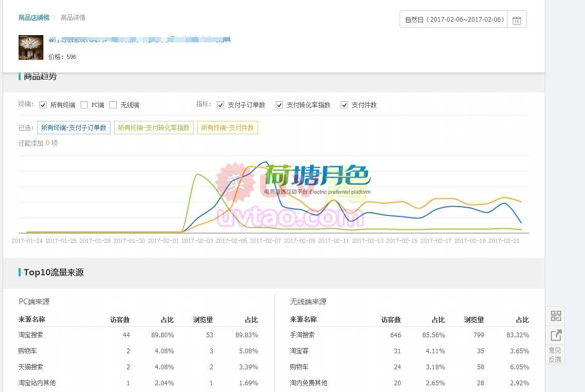585x392 pixels.
Task: Click the QR code icon in sidebar
Action: (556, 316)
